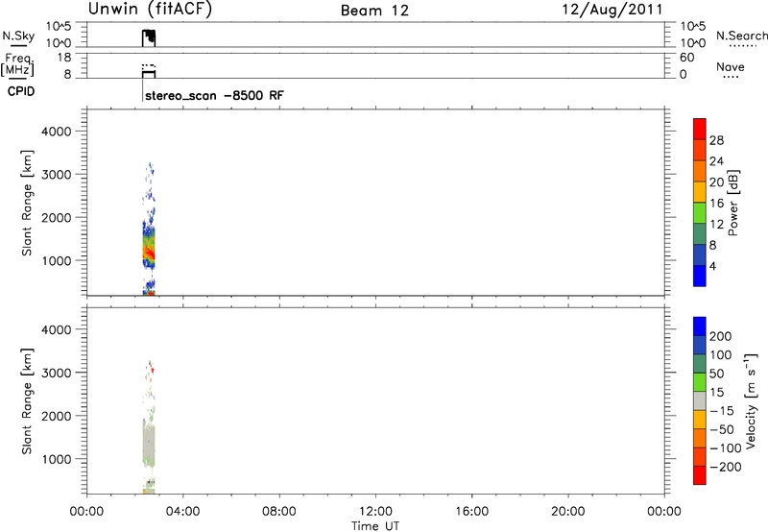Click the "Time UT" axis label

pos(375,526)
